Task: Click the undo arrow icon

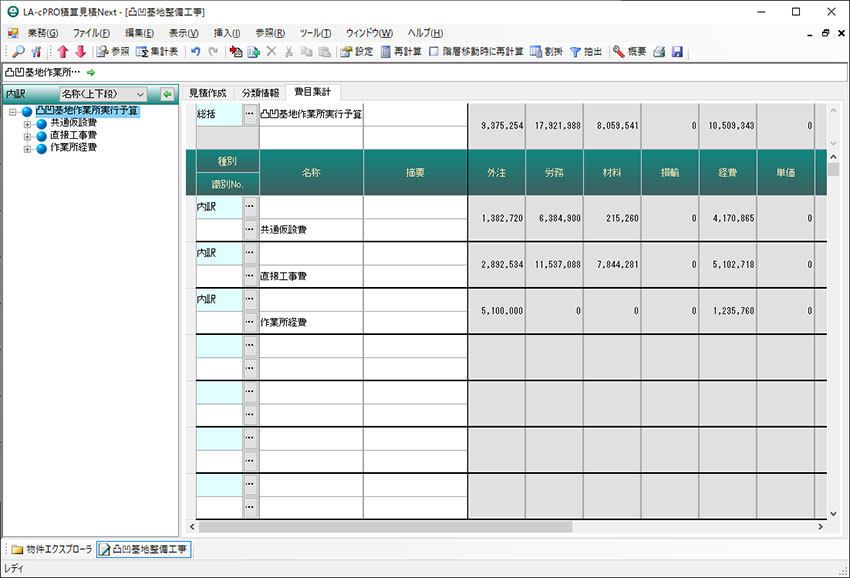Action: (196, 51)
